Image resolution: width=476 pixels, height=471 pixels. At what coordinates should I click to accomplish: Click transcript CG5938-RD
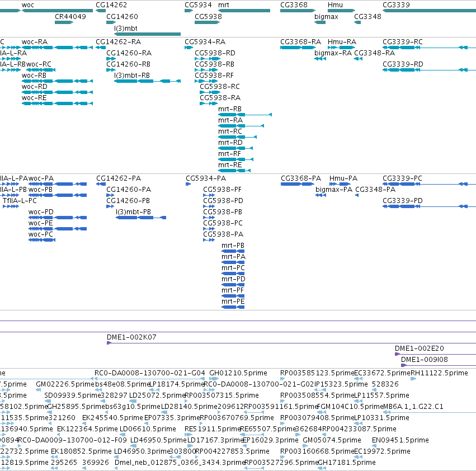215,53
